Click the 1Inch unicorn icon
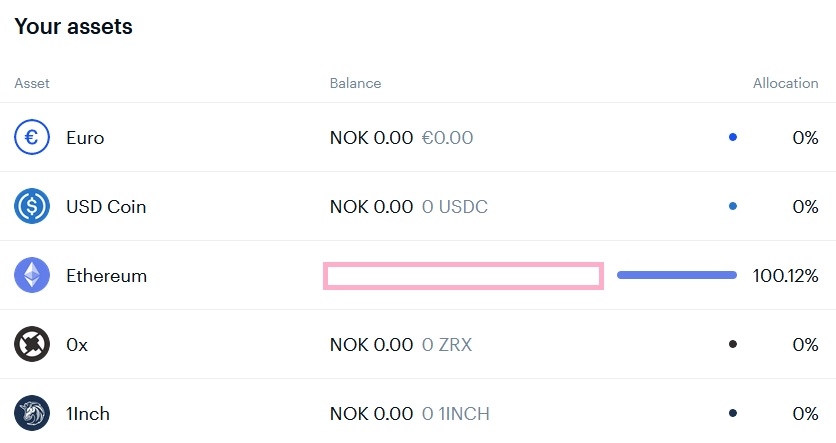 (x=32, y=413)
